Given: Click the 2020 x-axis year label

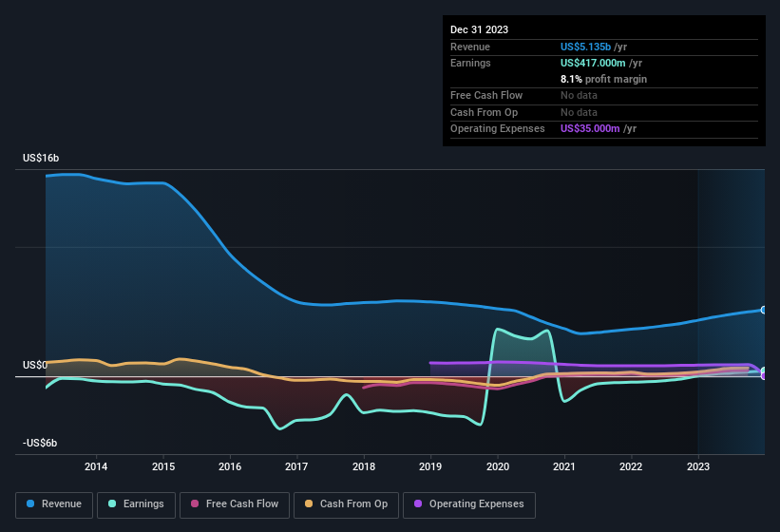Looking at the screenshot, I should click(x=497, y=466).
